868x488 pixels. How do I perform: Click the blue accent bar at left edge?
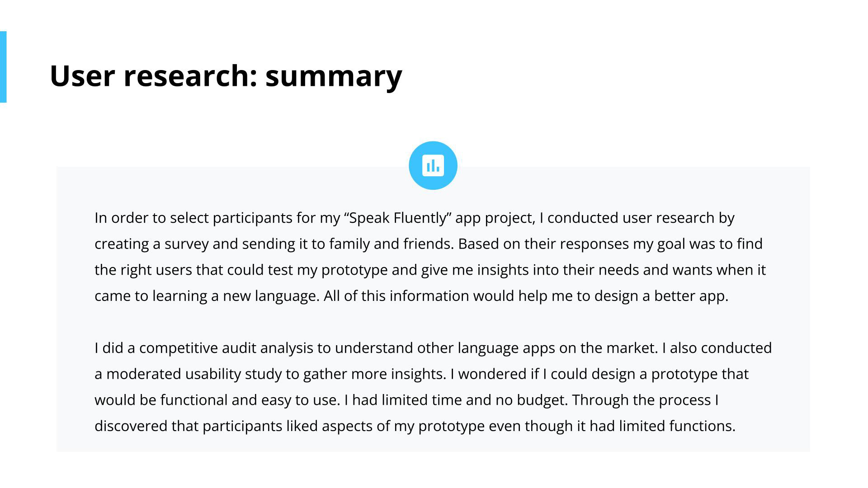click(3, 67)
